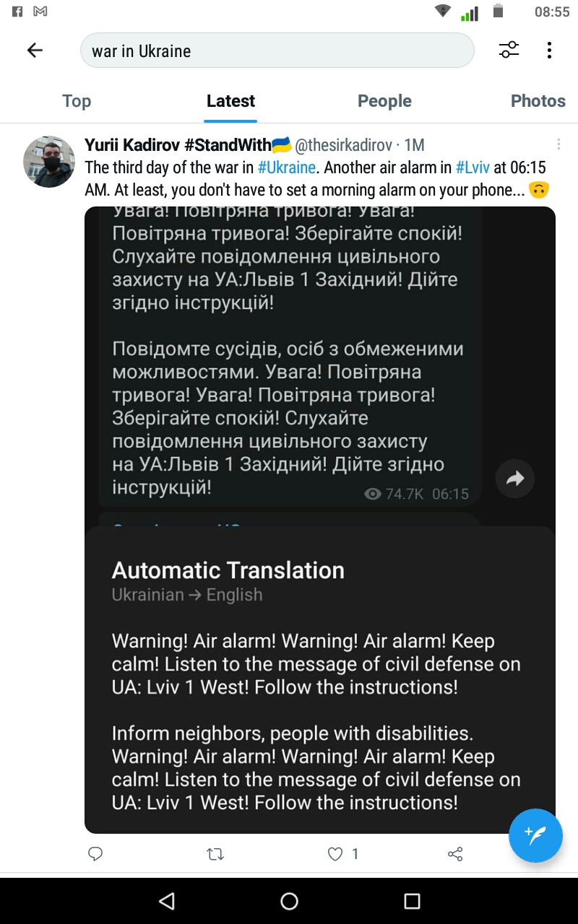The image size is (578, 924).
Task: Tap Android home navigation button
Action: (289, 901)
